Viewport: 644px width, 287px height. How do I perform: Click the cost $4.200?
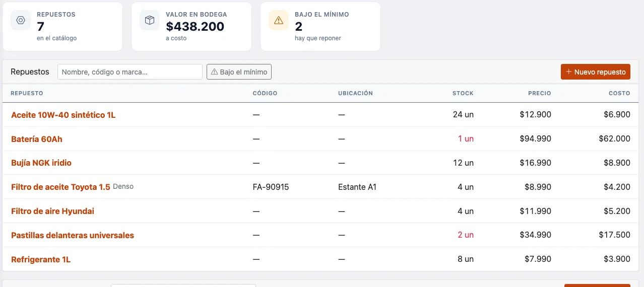[x=617, y=187]
